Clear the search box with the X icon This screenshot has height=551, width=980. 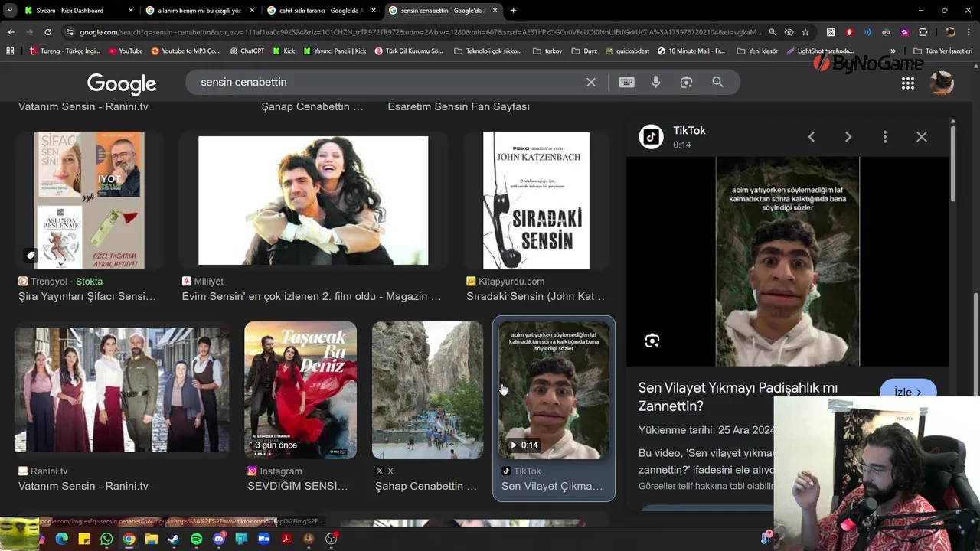(591, 82)
